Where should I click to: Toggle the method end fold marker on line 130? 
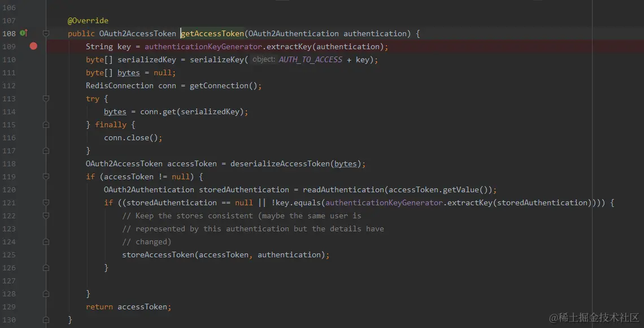(46, 320)
